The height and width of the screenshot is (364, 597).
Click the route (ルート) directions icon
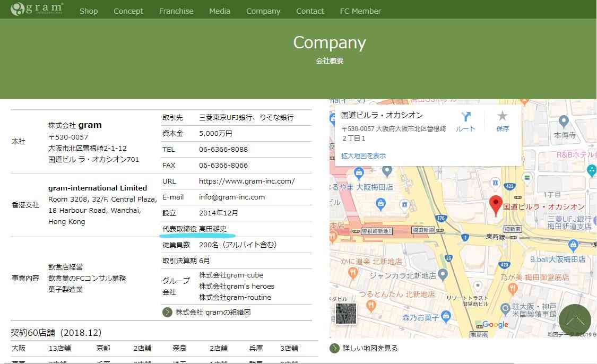(465, 117)
